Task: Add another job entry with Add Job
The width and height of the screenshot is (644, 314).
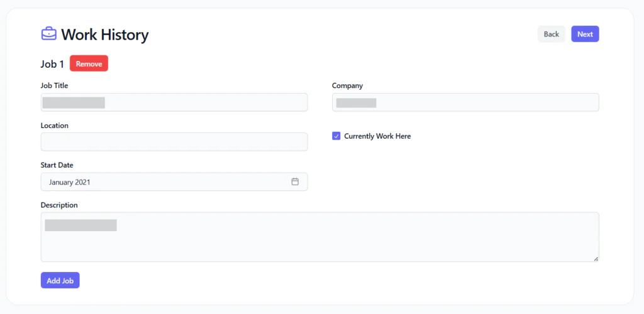Action: [x=60, y=280]
